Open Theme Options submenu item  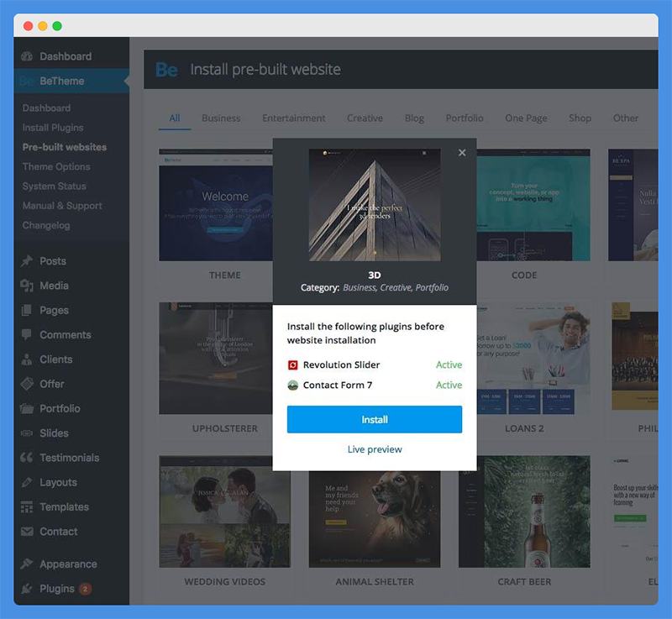[x=56, y=166]
